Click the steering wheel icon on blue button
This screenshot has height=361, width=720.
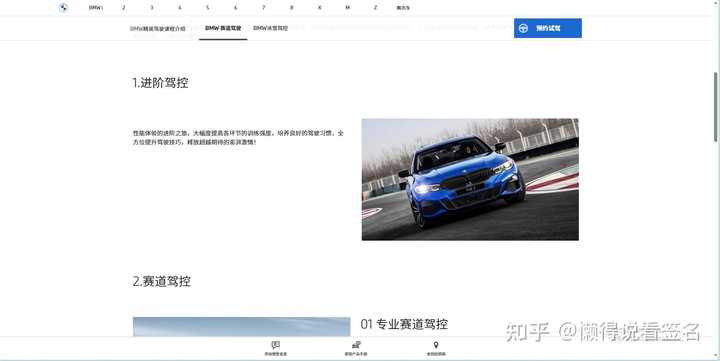(x=523, y=28)
